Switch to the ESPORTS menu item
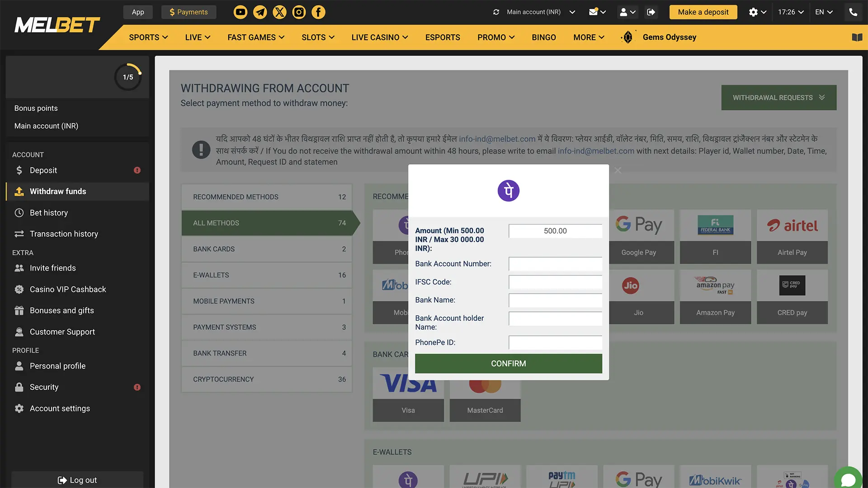Screen dimensions: 868x488 point(442,37)
